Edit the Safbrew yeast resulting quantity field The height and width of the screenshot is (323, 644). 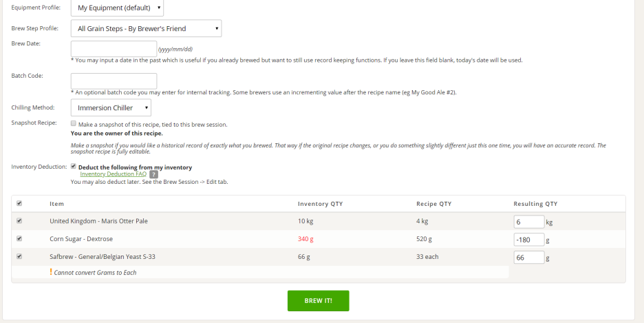click(x=529, y=258)
